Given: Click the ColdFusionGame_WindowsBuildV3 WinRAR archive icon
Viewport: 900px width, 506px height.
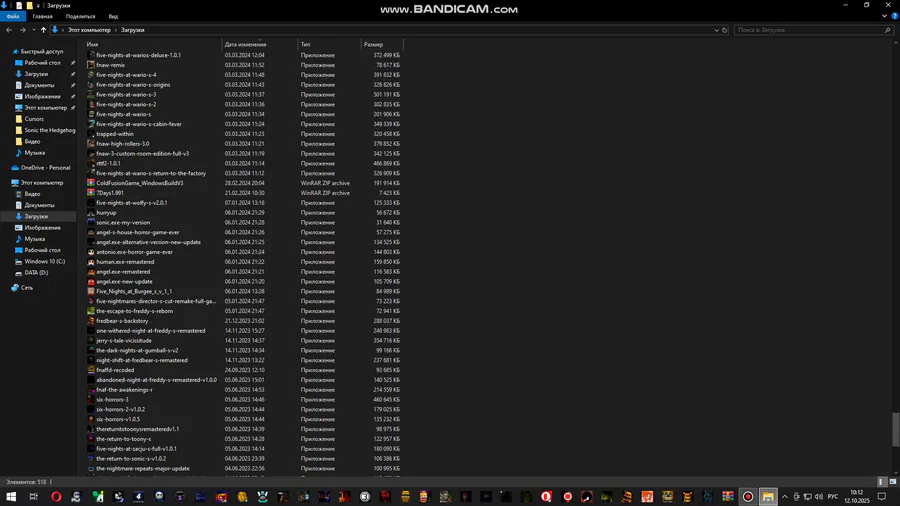Looking at the screenshot, I should tap(91, 183).
